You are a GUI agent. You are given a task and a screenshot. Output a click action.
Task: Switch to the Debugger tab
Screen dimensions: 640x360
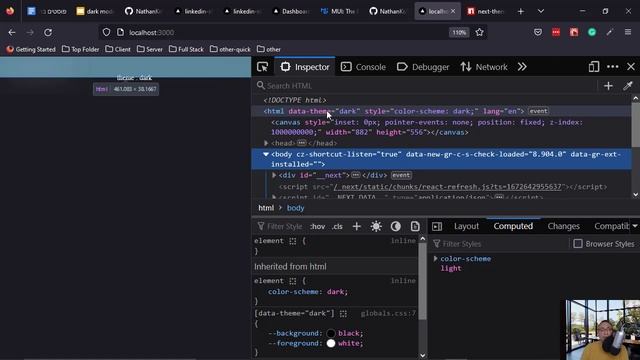[423, 67]
